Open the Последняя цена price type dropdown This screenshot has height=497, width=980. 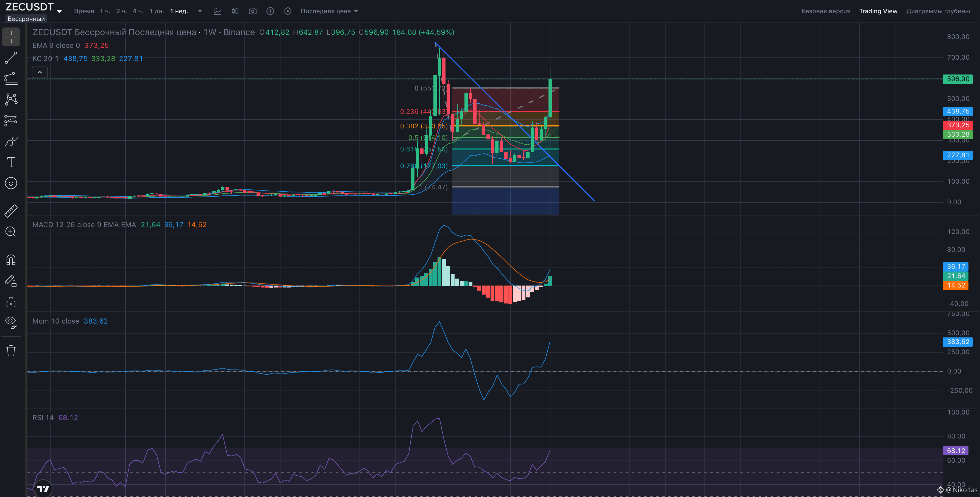pyautogui.click(x=329, y=11)
